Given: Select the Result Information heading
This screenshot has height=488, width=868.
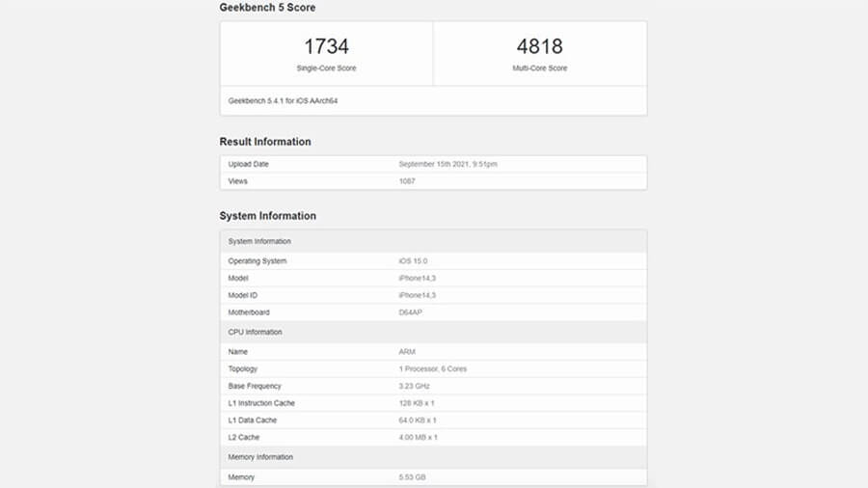Looking at the screenshot, I should click(x=265, y=142).
